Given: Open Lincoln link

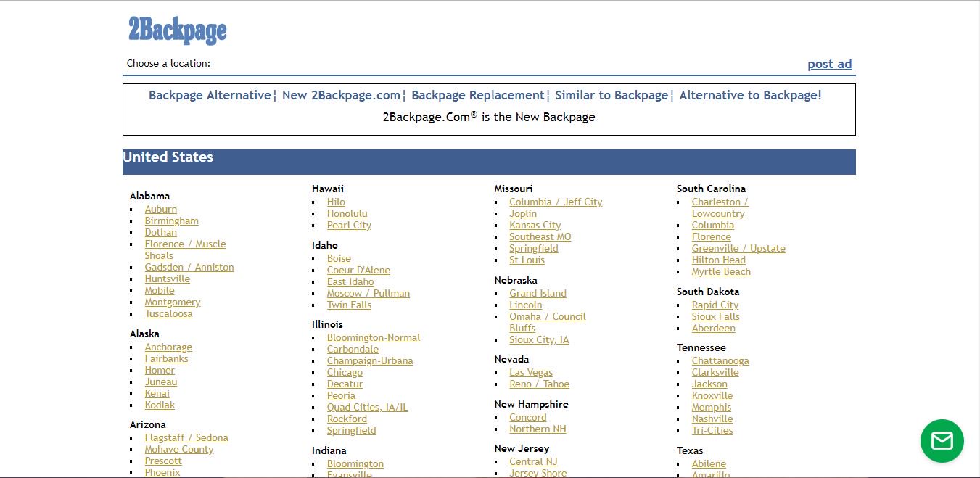Looking at the screenshot, I should [x=526, y=305].
